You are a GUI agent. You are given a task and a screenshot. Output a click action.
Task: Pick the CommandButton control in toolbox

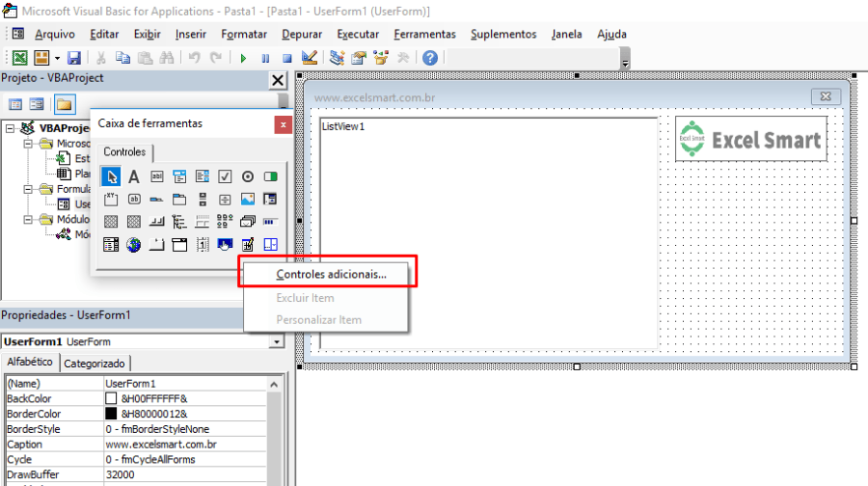click(134, 200)
